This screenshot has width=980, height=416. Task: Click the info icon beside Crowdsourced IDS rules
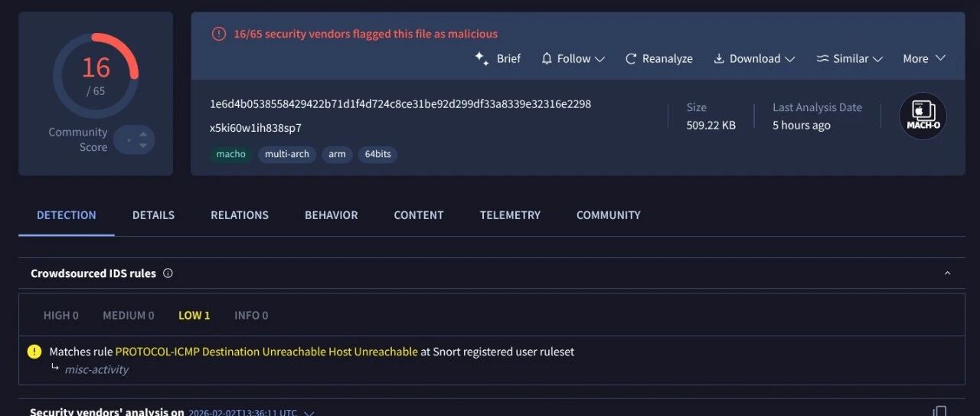pos(168,274)
